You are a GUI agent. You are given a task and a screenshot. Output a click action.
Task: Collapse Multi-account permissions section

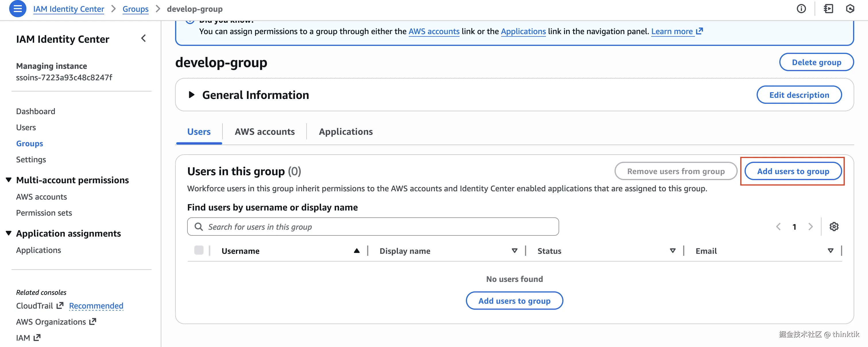pyautogui.click(x=9, y=180)
